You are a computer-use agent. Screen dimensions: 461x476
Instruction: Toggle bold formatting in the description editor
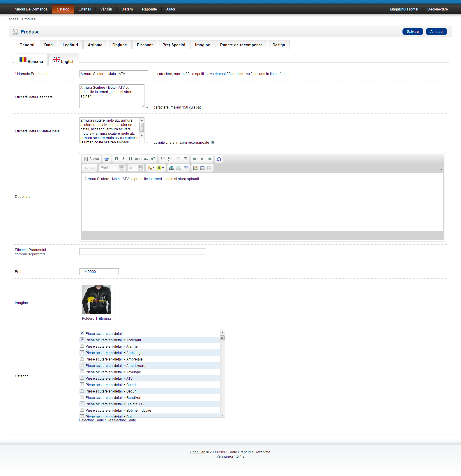(116, 159)
